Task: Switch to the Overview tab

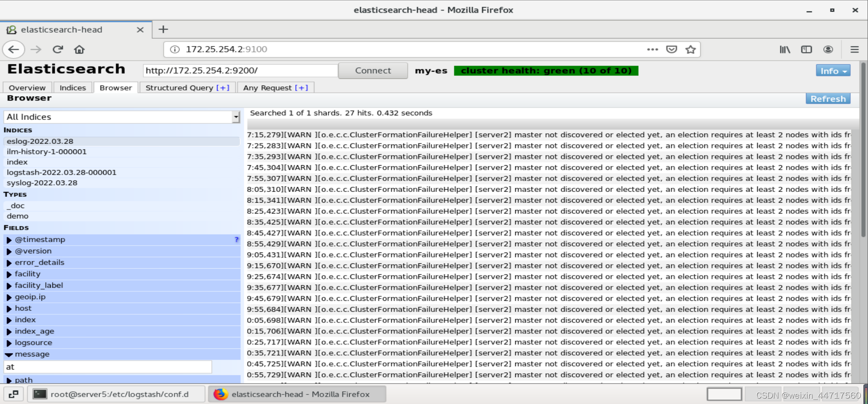Action: point(27,88)
